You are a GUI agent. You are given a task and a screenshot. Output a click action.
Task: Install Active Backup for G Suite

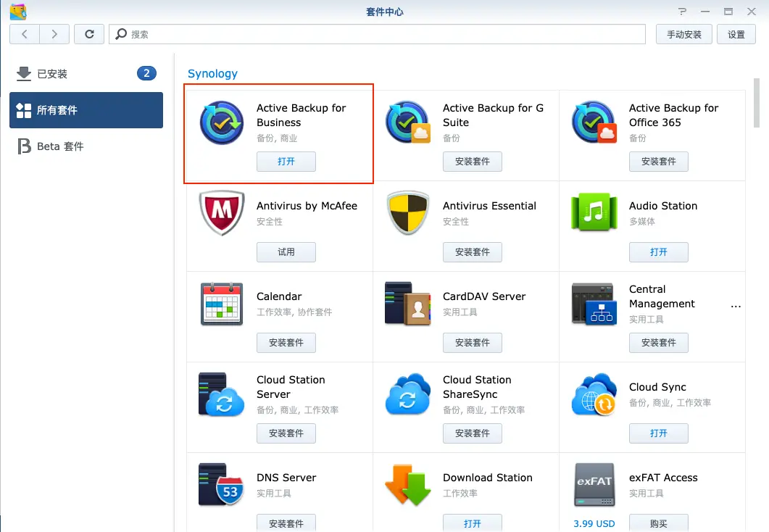click(473, 162)
